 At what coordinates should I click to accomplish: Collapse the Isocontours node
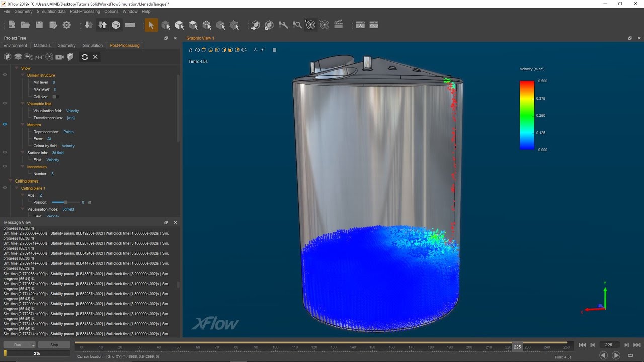click(x=23, y=167)
